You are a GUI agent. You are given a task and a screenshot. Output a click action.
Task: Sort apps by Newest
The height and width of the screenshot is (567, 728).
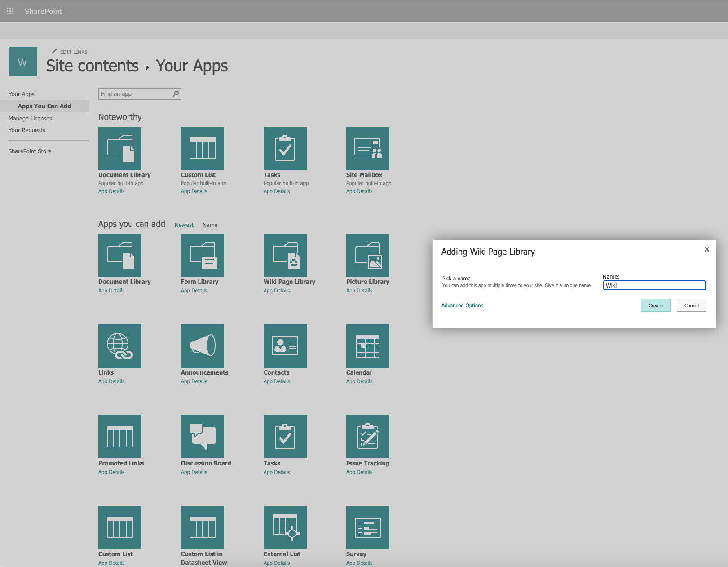pos(184,225)
